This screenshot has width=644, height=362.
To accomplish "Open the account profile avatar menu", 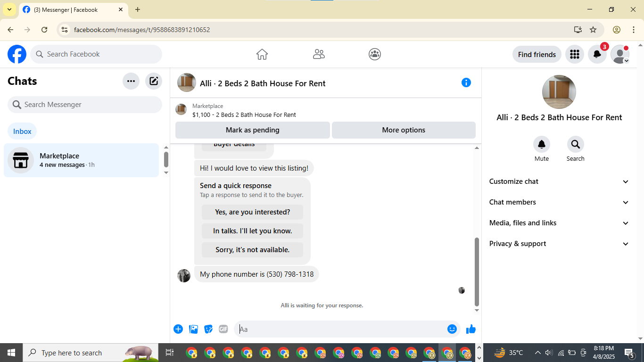I will pyautogui.click(x=620, y=54).
